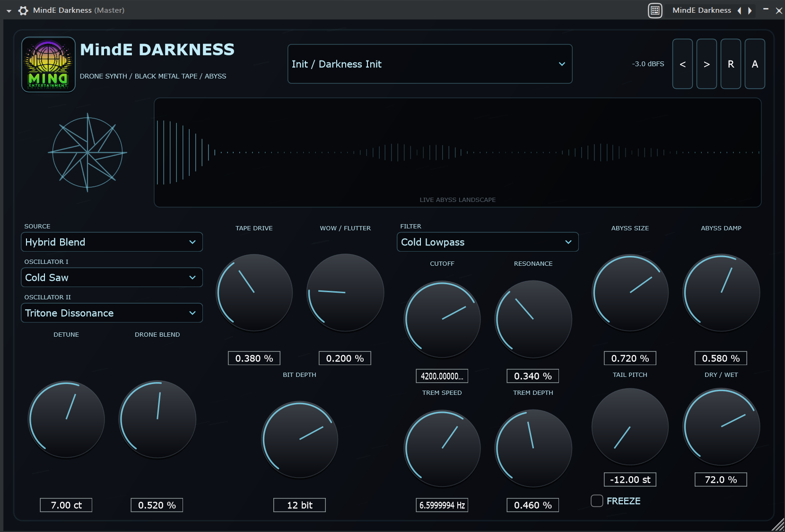Click the RESONANCE knob
Image resolution: width=785 pixels, height=532 pixels.
[x=533, y=319]
